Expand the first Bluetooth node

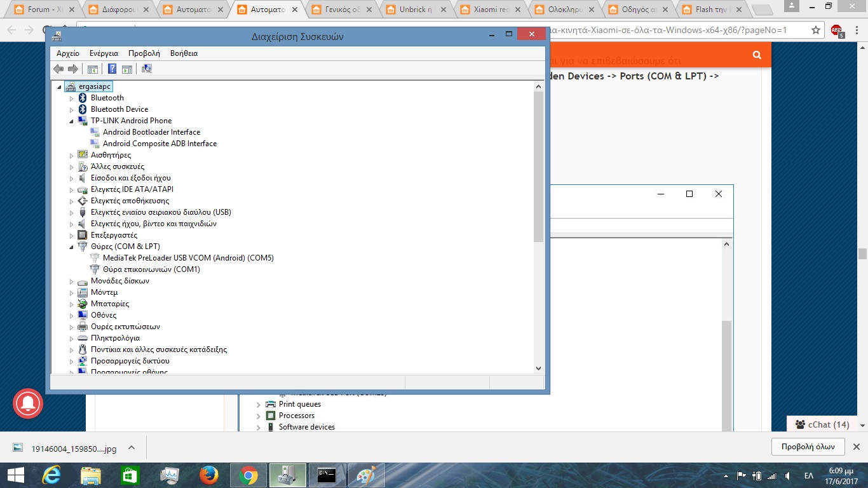tap(71, 98)
